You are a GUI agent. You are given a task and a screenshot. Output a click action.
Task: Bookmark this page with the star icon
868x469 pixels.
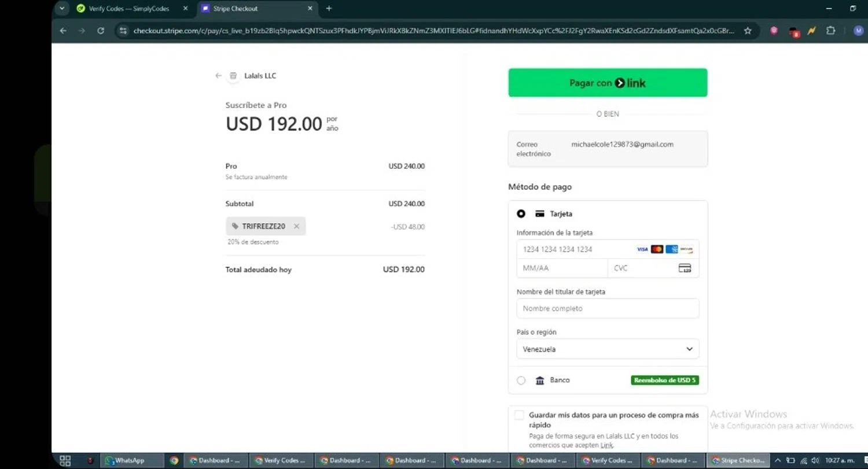748,31
